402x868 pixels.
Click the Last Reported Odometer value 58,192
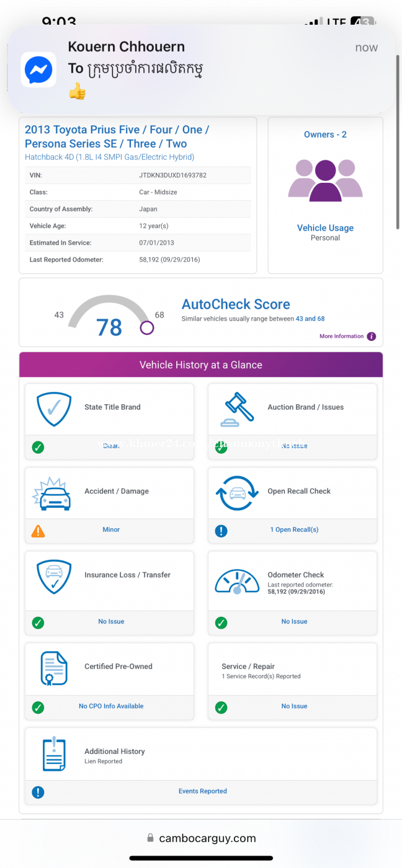click(x=169, y=259)
